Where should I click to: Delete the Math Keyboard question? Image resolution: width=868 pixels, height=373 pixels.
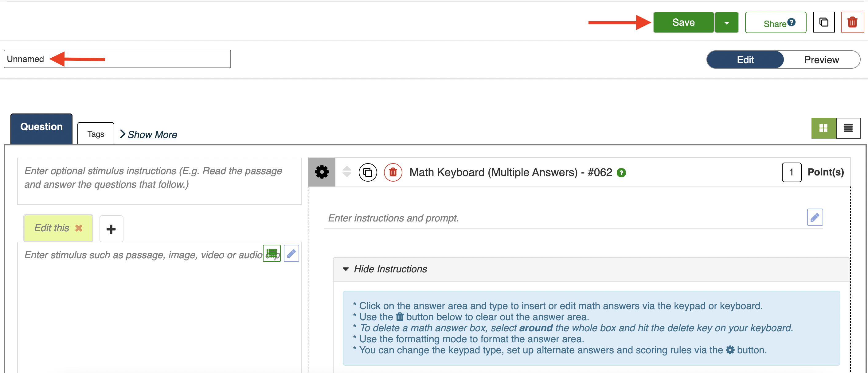pyautogui.click(x=393, y=172)
